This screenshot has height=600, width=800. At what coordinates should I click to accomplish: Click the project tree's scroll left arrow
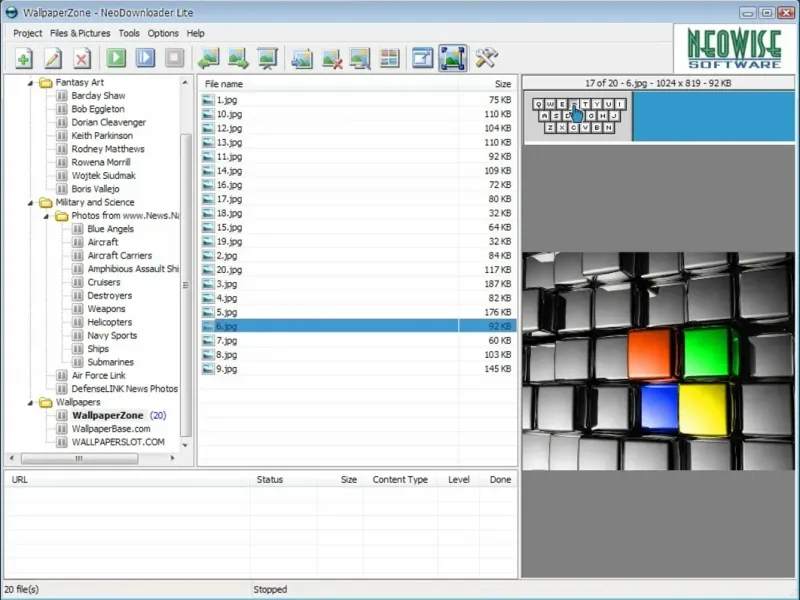[12, 458]
